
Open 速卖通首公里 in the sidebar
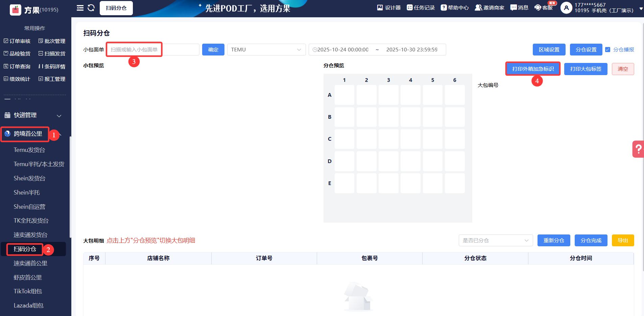tap(30, 263)
